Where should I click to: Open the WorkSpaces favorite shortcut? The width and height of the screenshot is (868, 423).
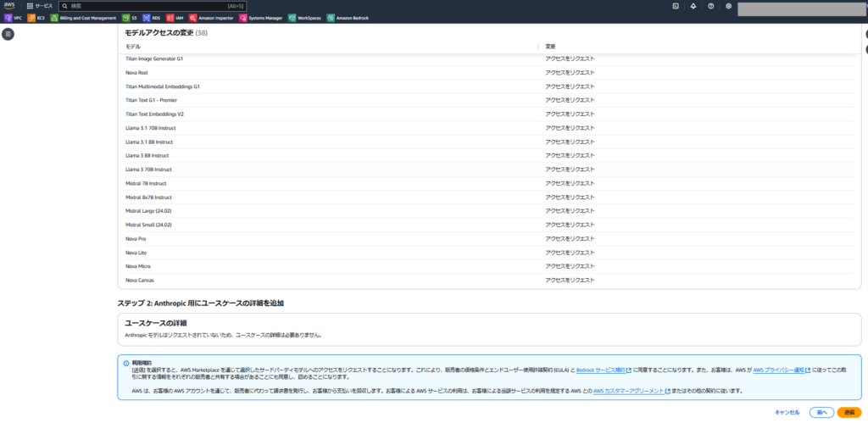coord(305,18)
